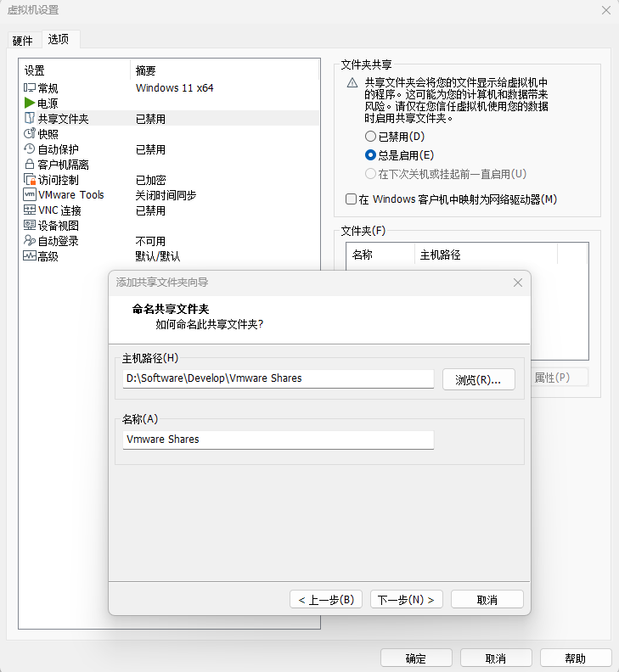
Task: Click the 客户机隔离 padlock icon
Action: pos(29,164)
